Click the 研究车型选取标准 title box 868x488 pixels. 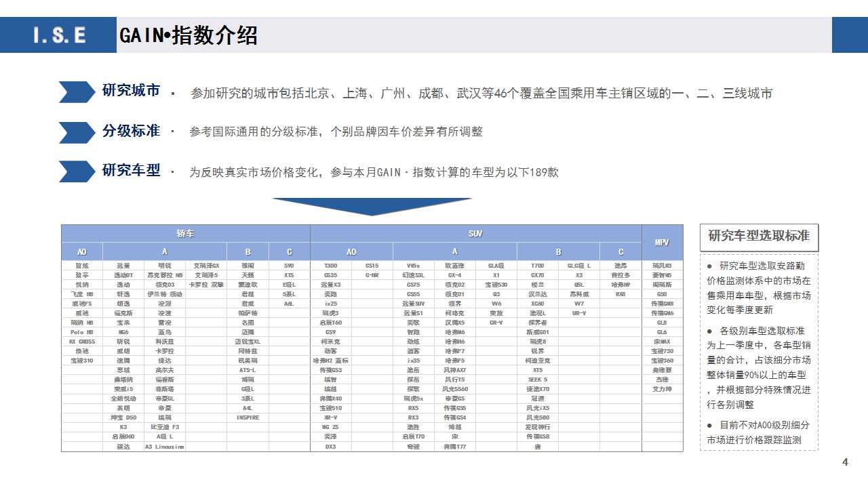(759, 237)
